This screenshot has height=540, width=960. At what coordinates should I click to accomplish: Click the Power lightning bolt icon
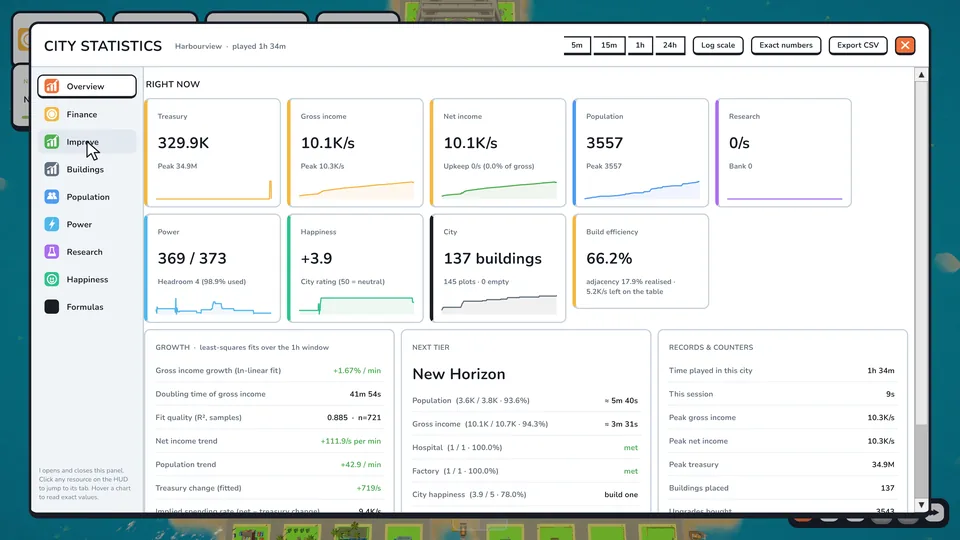point(51,224)
